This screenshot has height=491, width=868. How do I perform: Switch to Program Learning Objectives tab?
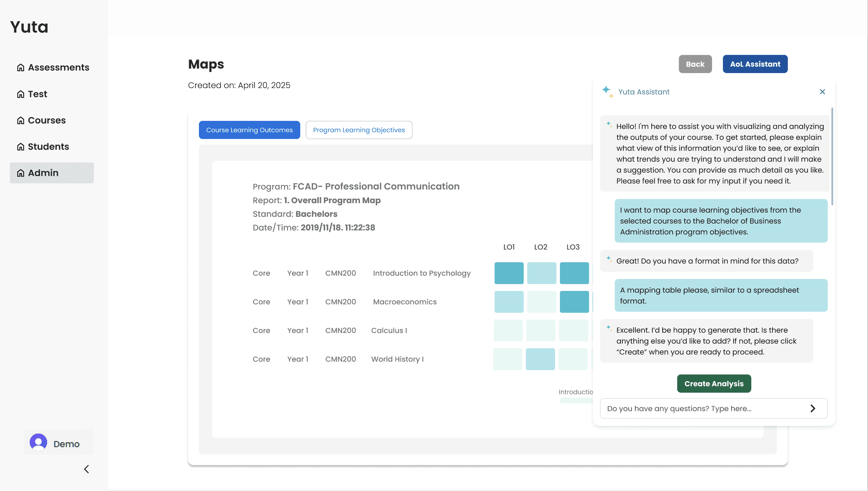click(359, 130)
